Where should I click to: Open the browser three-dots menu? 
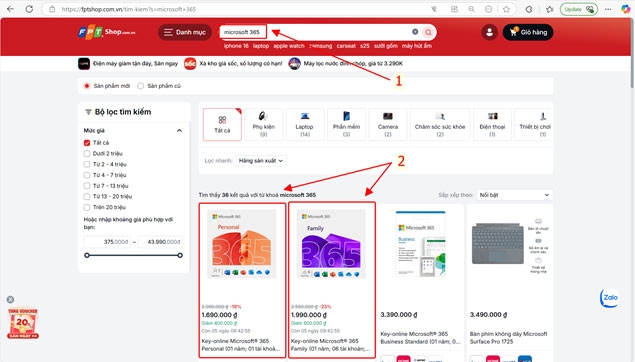tap(608, 9)
